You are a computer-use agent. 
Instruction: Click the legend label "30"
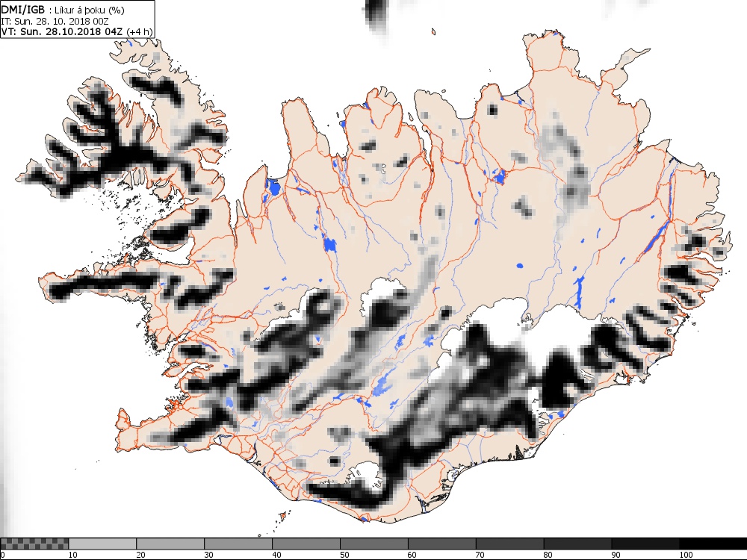(x=208, y=555)
